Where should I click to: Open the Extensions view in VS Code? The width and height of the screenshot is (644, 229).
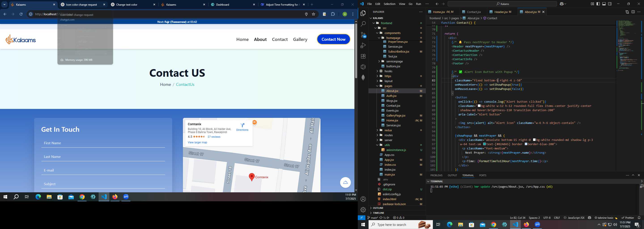pyautogui.click(x=363, y=56)
